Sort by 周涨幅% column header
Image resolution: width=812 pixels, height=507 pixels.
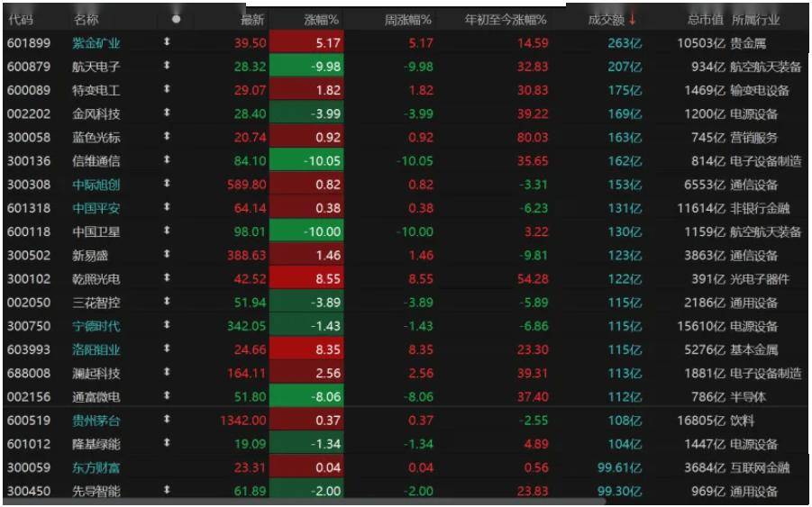[x=407, y=19]
